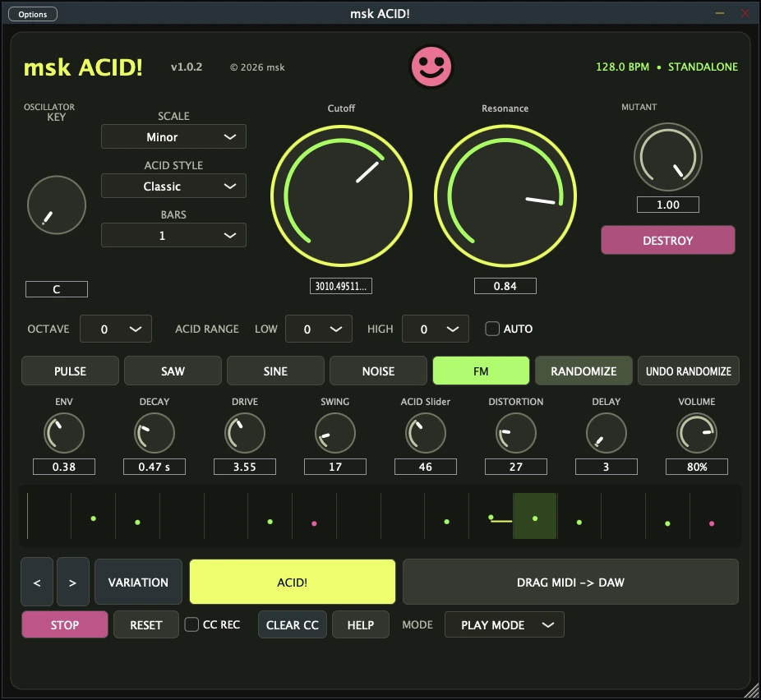Click the ACID Slider knob
This screenshot has width=761, height=700.
[x=425, y=433]
